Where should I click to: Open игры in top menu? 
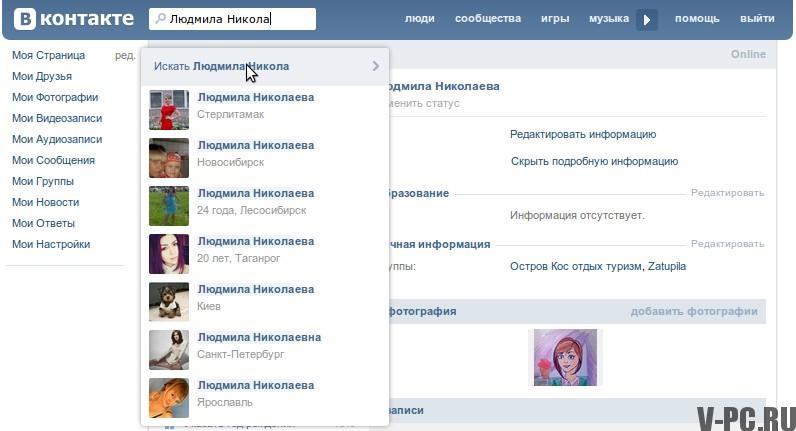coord(555,19)
